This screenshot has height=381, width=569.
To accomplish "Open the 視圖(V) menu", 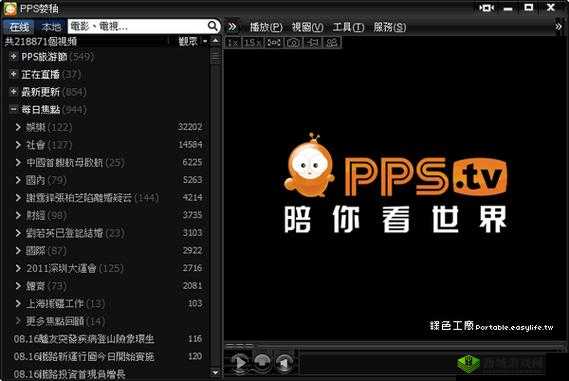I will point(307,27).
